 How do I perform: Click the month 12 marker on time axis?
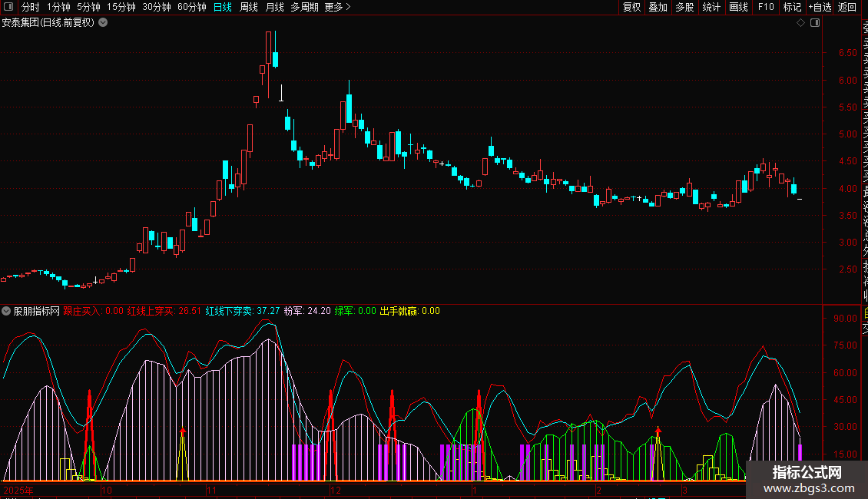(336, 490)
